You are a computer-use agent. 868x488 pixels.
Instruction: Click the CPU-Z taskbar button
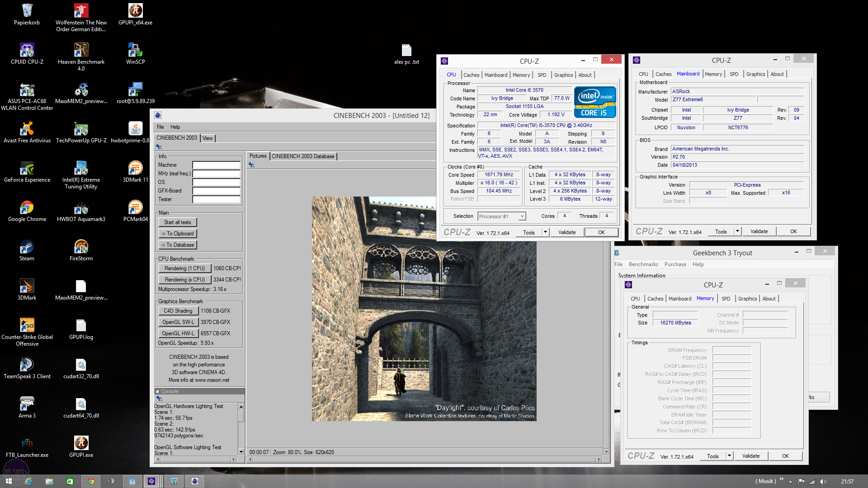(x=152, y=481)
